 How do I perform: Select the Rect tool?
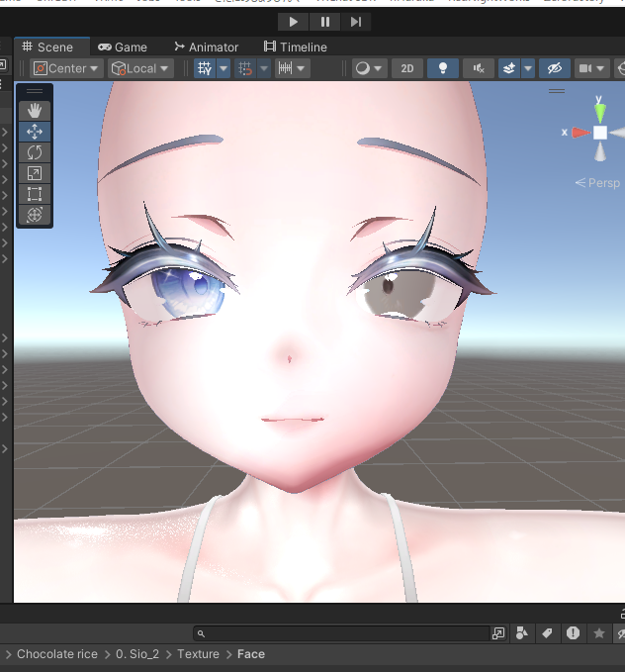tap(35, 194)
